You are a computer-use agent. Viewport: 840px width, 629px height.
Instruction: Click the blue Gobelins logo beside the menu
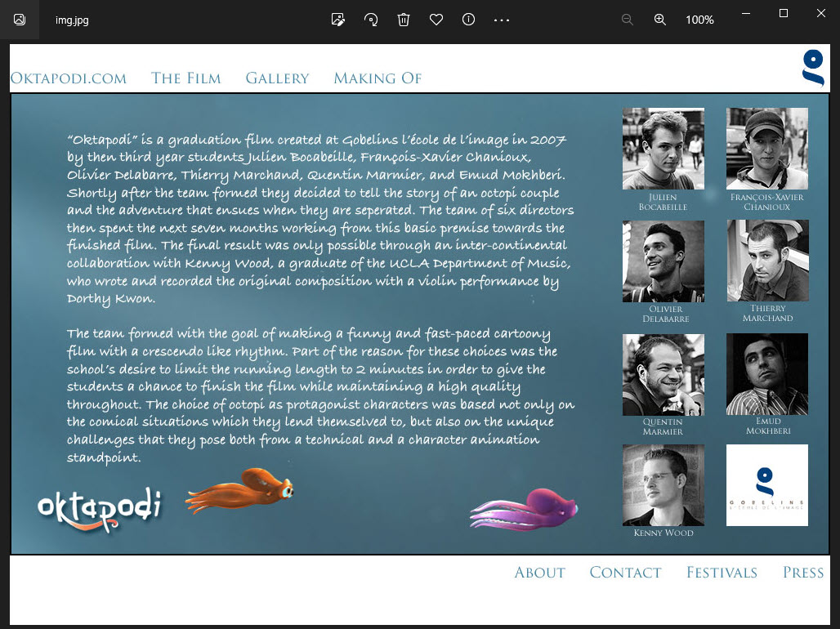pos(813,68)
